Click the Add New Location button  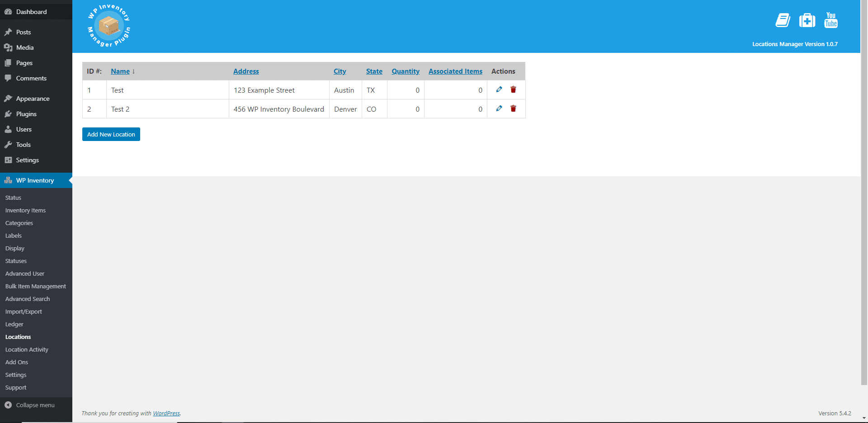pos(111,134)
